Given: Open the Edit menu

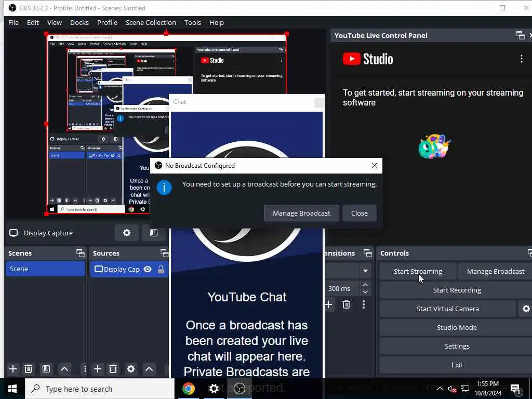Looking at the screenshot, I should tap(33, 22).
